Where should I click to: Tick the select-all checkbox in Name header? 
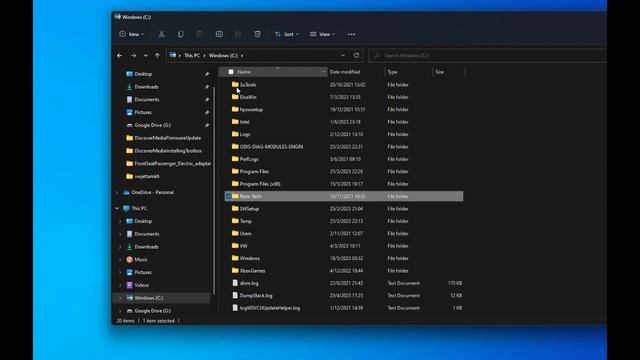pos(231,72)
